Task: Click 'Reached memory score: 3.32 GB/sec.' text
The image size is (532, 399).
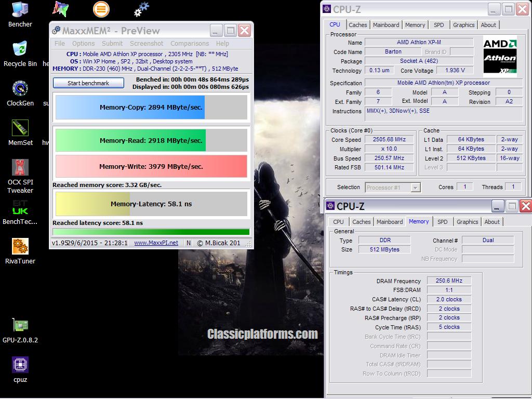Action: click(x=107, y=185)
